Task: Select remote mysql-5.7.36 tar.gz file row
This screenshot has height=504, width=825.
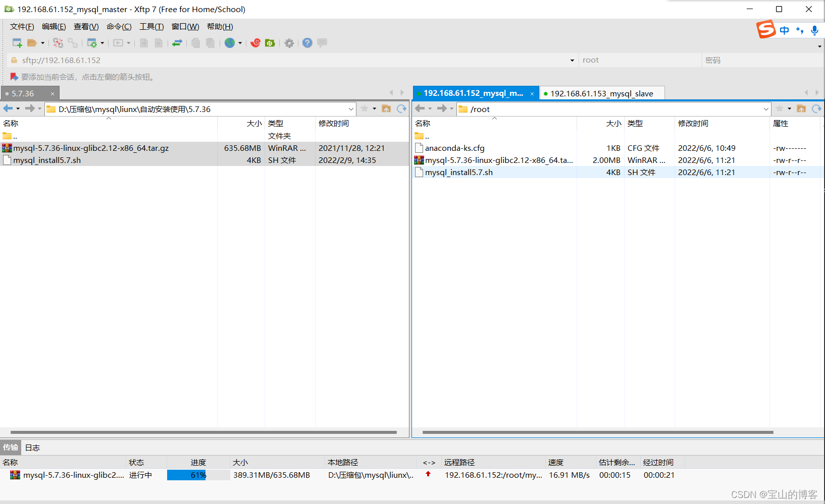Action: 618,160
